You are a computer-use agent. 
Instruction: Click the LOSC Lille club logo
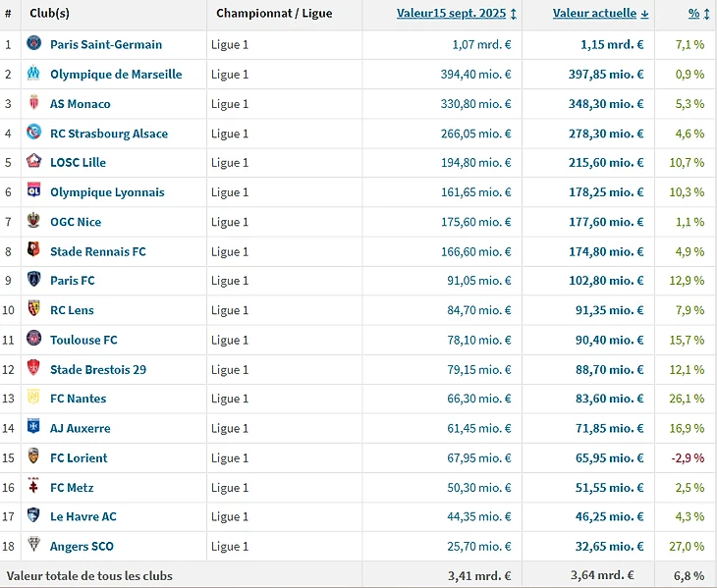(x=34, y=162)
